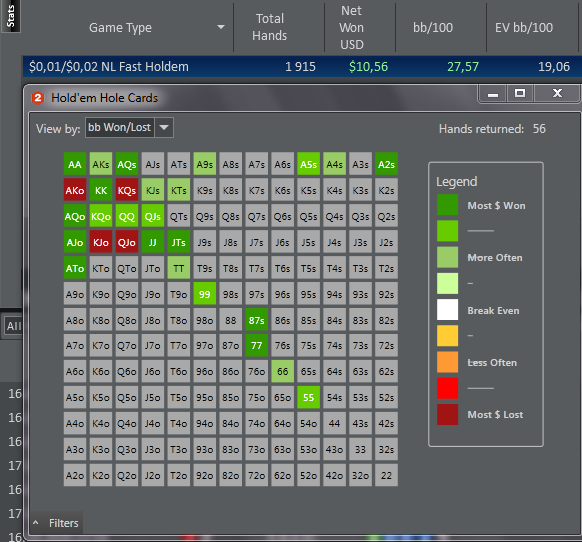Select the 66 hand cell
582x542 pixels.
click(x=282, y=371)
